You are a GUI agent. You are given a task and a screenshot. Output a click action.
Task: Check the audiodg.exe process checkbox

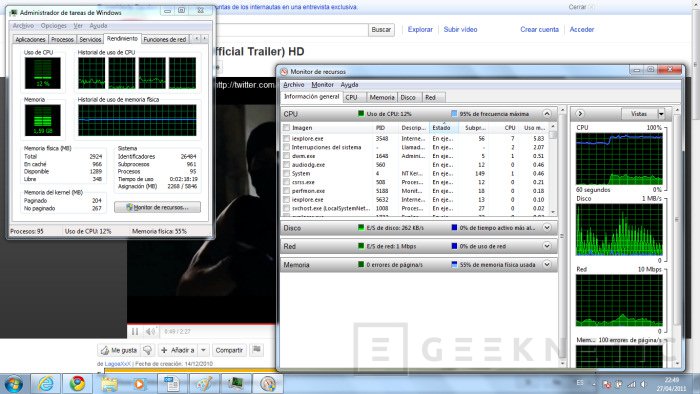point(286,165)
